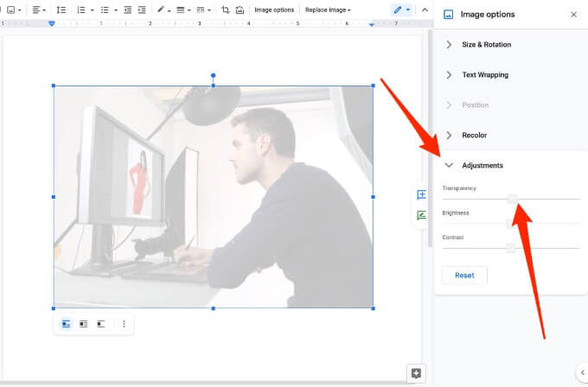Open the Replace image dropdown

click(x=328, y=10)
